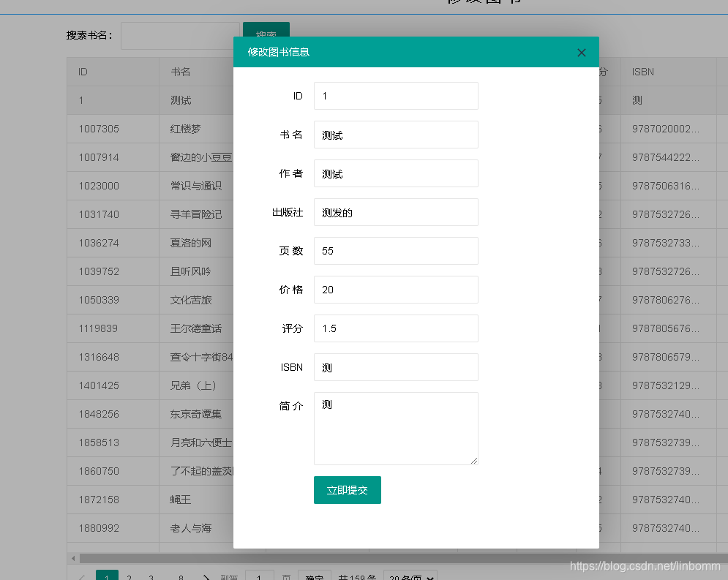Click the 出版社 input containing 测发的
Image resolution: width=728 pixels, height=580 pixels.
(396, 212)
